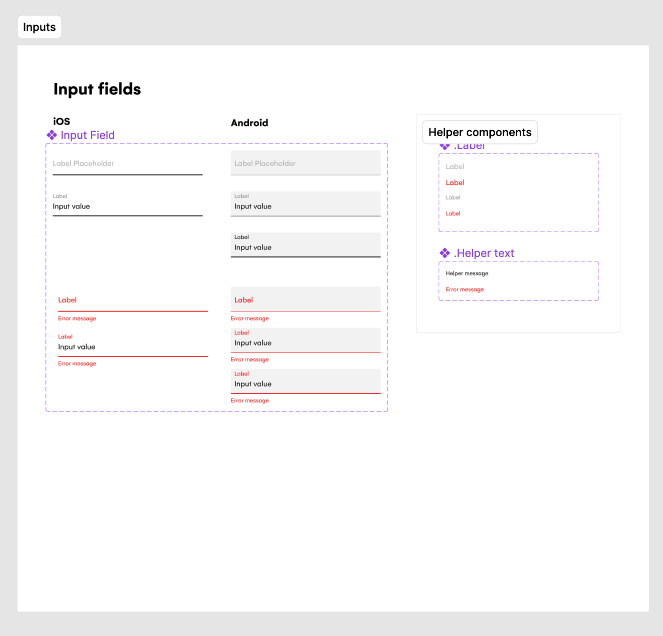Click the Input Field component diamond icon
The width and height of the screenshot is (663, 636).
point(52,135)
